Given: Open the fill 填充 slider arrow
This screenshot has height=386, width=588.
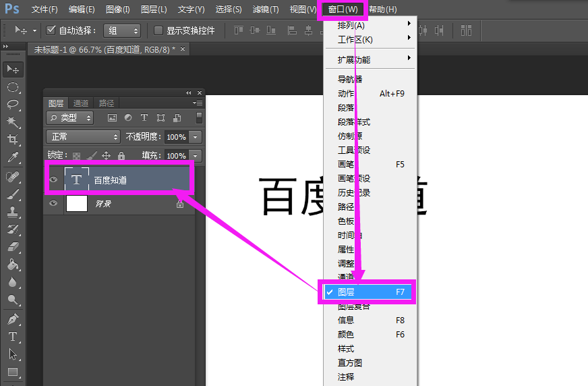Looking at the screenshot, I should [196, 156].
